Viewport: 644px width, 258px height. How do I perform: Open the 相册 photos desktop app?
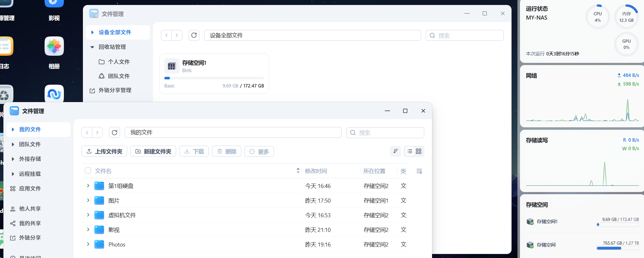click(x=54, y=47)
